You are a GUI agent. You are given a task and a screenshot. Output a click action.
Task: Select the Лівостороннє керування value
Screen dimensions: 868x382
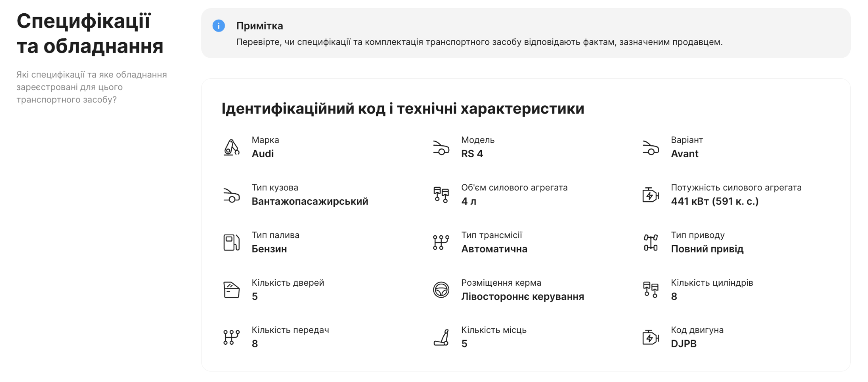click(523, 297)
